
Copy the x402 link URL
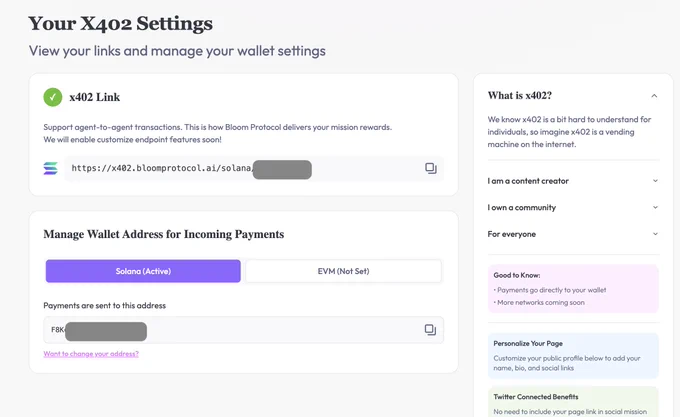pos(430,168)
